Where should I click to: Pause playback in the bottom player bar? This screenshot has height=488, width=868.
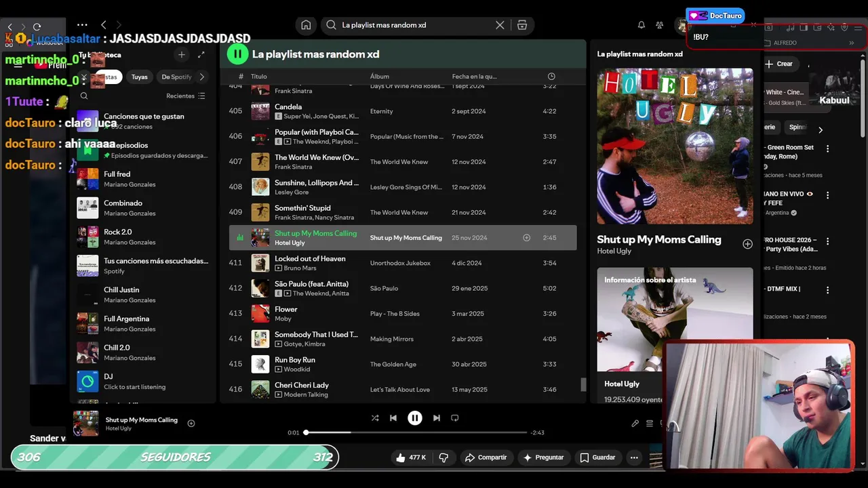pos(415,418)
